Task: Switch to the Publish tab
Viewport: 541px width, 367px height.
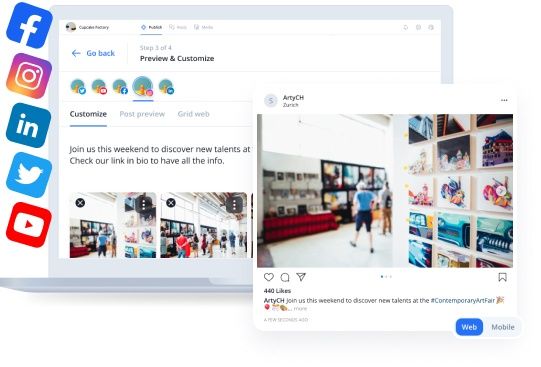Action: (151, 27)
